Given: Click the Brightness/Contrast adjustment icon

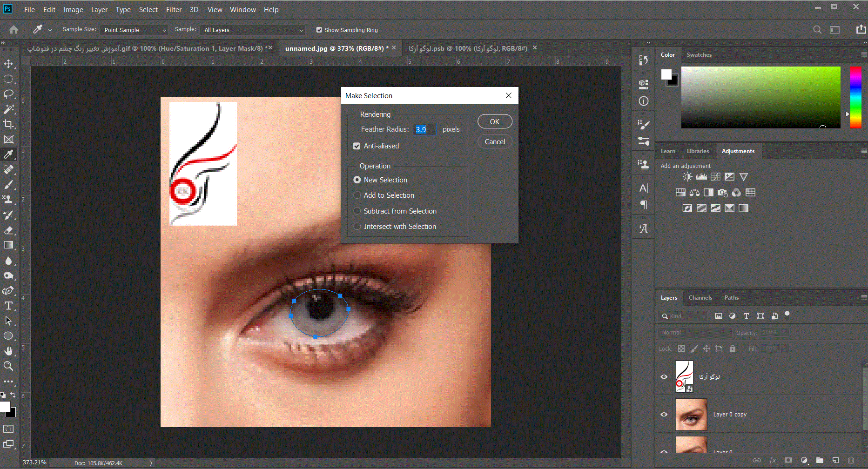Looking at the screenshot, I should coord(687,177).
